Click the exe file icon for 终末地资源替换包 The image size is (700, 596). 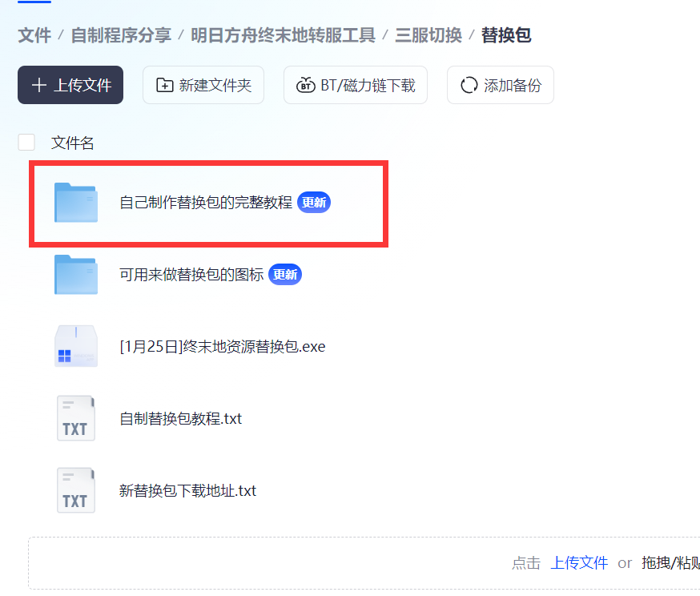[x=76, y=347]
